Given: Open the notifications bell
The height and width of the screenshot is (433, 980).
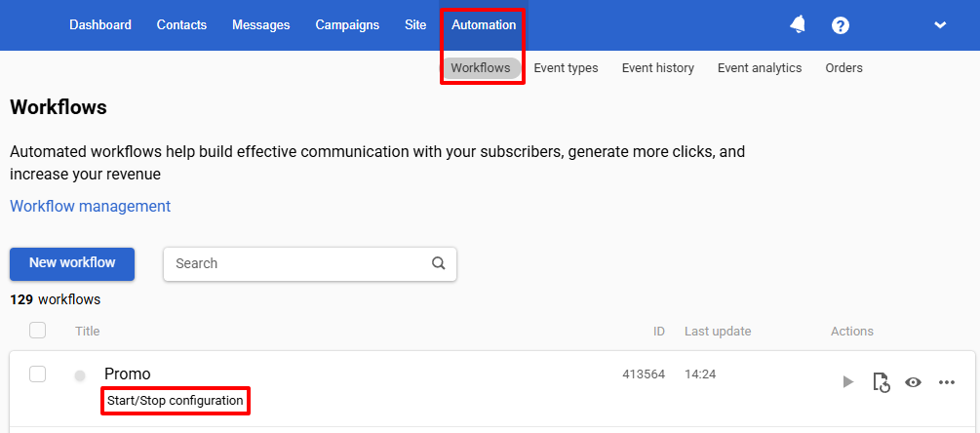Looking at the screenshot, I should (798, 25).
